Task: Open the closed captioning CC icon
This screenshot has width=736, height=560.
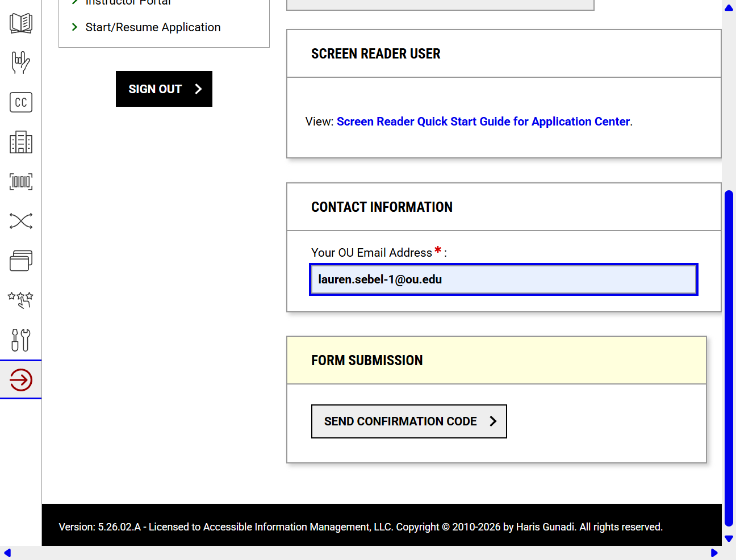Action: tap(21, 102)
